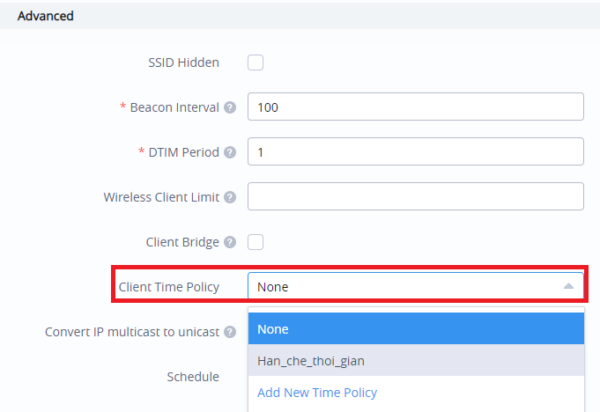Click help icon next to Beacon Interval
The image size is (600, 412).
230,107
